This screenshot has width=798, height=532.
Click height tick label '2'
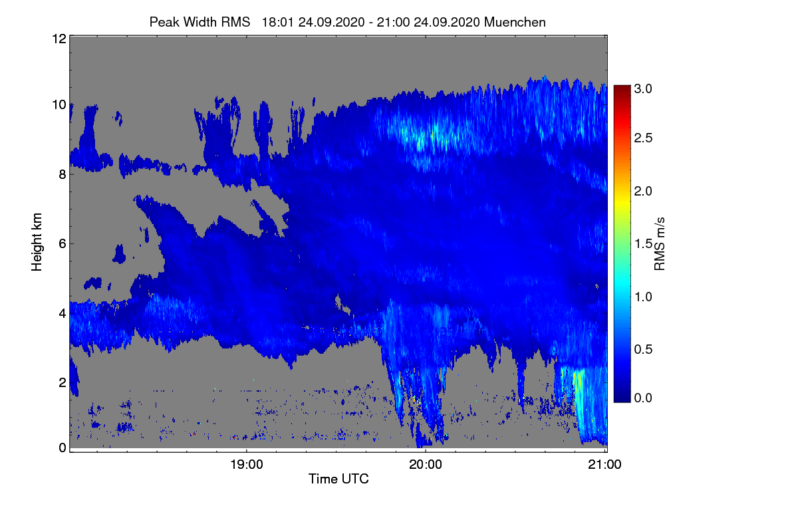[62, 382]
